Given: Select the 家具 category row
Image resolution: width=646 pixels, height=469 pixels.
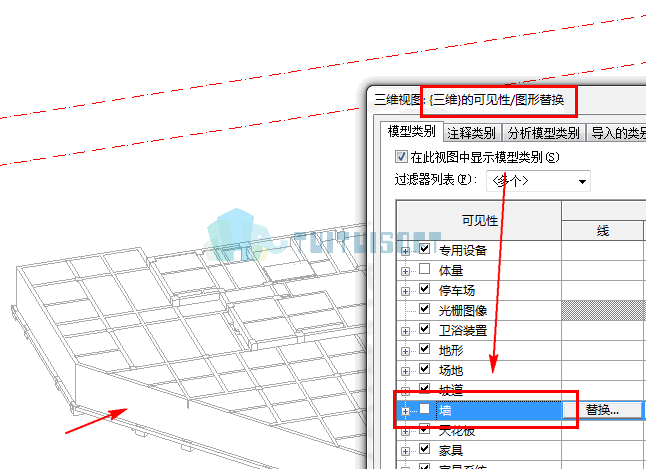Looking at the screenshot, I should coord(479,450).
